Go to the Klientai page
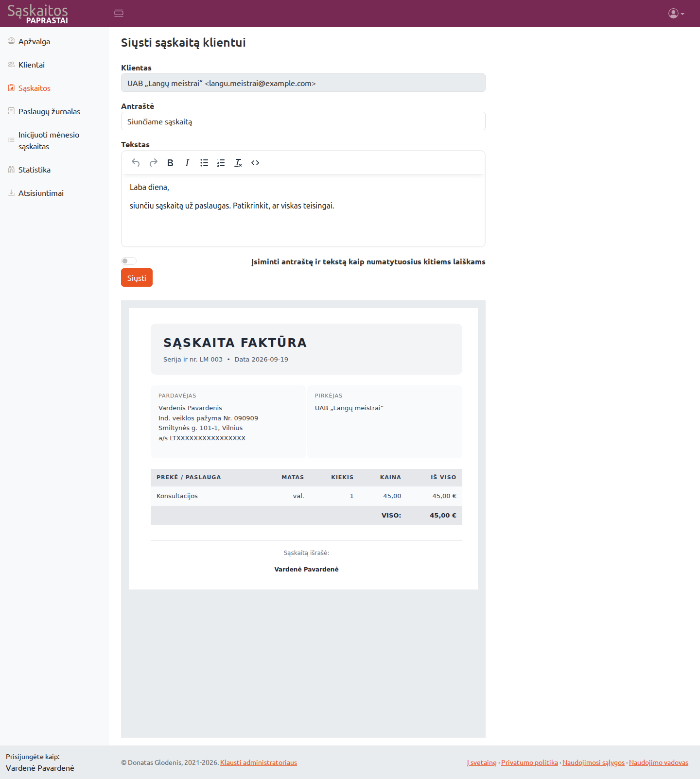700x779 pixels. pyautogui.click(x=54, y=65)
